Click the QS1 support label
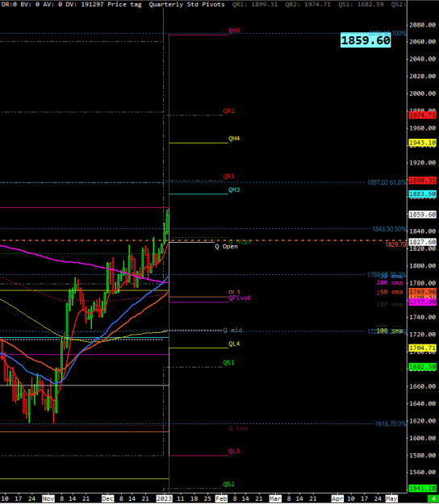Screen dimensions: 439x504 click(x=228, y=363)
